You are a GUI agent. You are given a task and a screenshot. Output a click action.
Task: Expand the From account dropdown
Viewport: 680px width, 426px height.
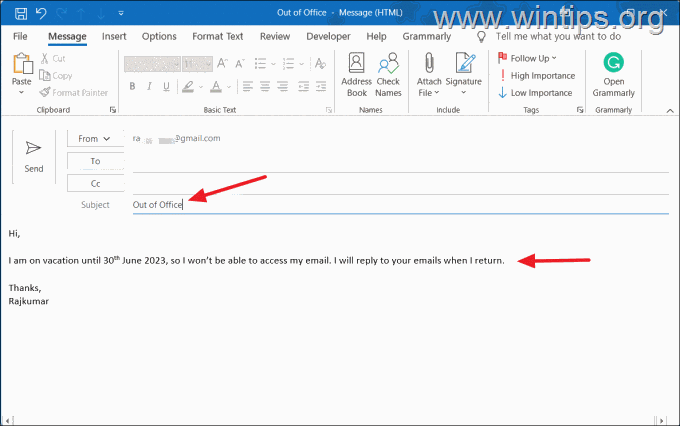(95, 138)
